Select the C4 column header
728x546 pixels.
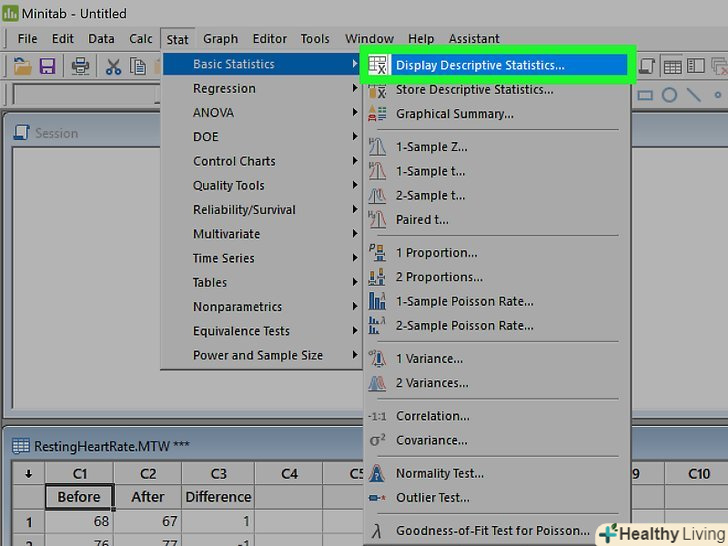pos(289,474)
